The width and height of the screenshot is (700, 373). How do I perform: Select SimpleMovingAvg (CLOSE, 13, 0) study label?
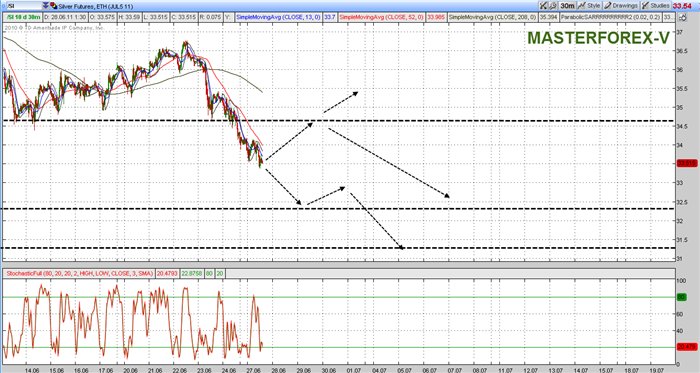pyautogui.click(x=278, y=17)
